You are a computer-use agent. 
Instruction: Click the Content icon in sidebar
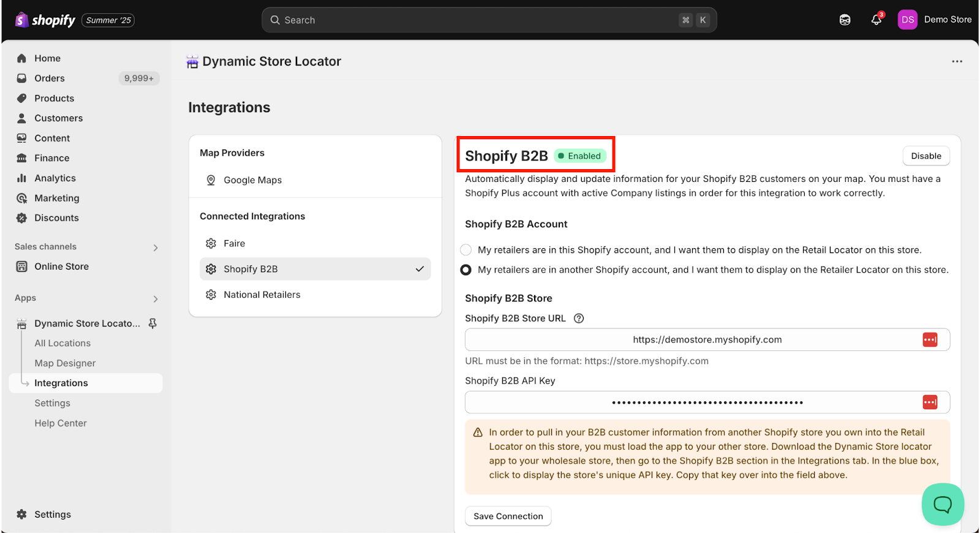(22, 138)
